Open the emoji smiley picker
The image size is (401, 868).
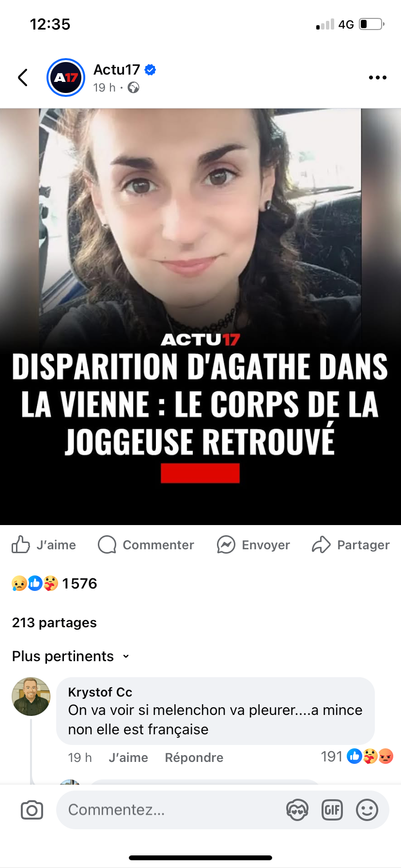tap(367, 810)
